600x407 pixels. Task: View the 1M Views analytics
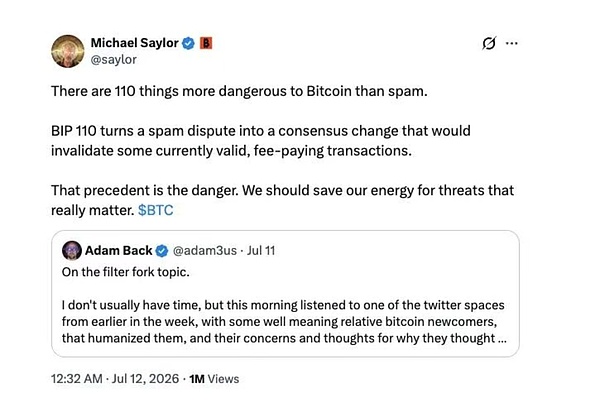(214, 379)
